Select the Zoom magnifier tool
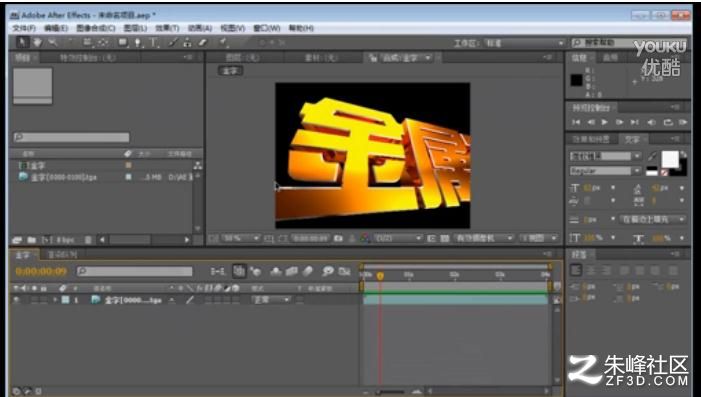Screen dimensions: 701x397 [x=53, y=42]
